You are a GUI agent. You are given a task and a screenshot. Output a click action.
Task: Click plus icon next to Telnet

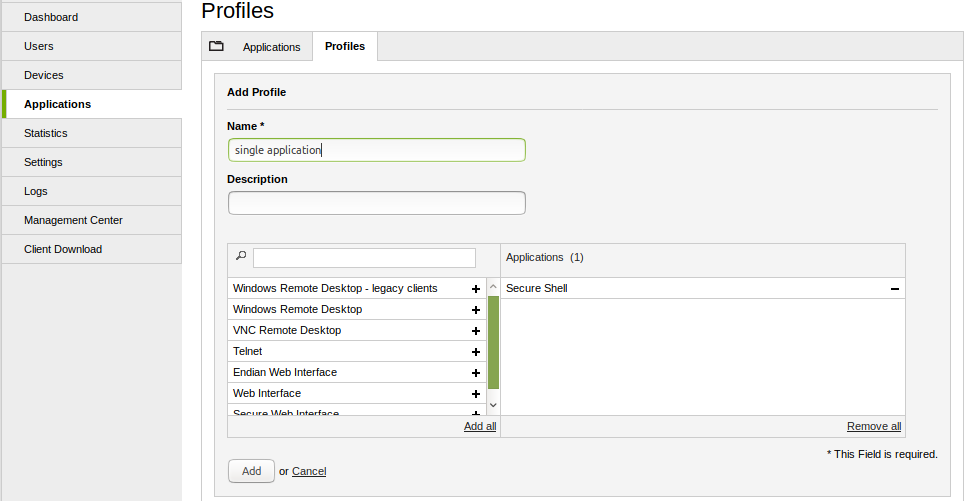coord(476,352)
